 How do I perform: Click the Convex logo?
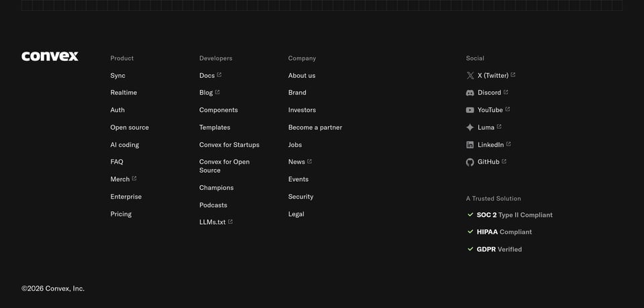coord(50,56)
